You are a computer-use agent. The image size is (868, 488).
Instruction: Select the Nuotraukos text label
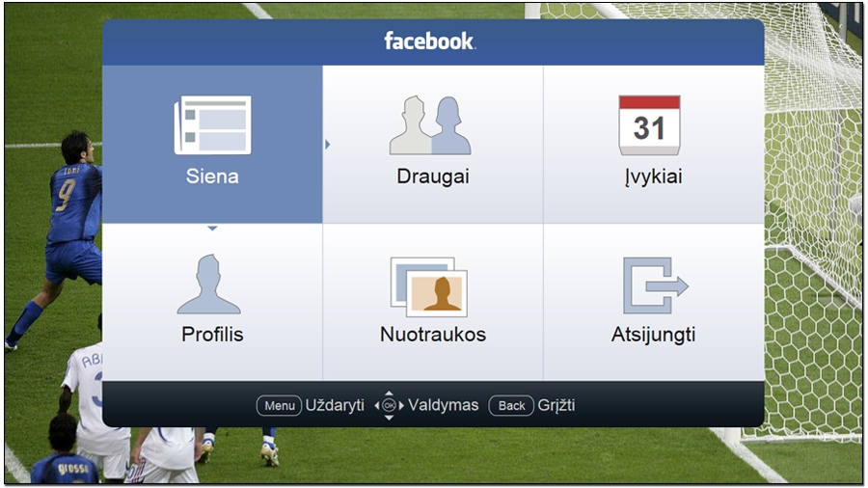click(x=433, y=336)
